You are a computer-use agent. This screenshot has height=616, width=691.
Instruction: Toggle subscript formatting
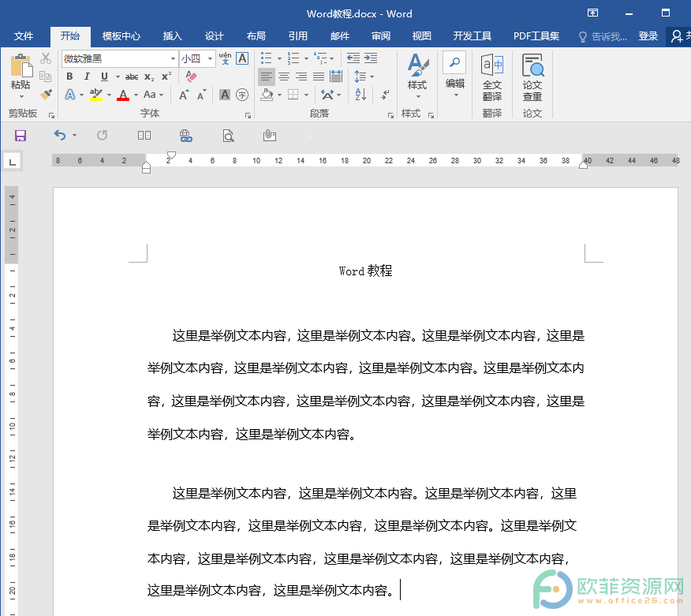click(149, 77)
